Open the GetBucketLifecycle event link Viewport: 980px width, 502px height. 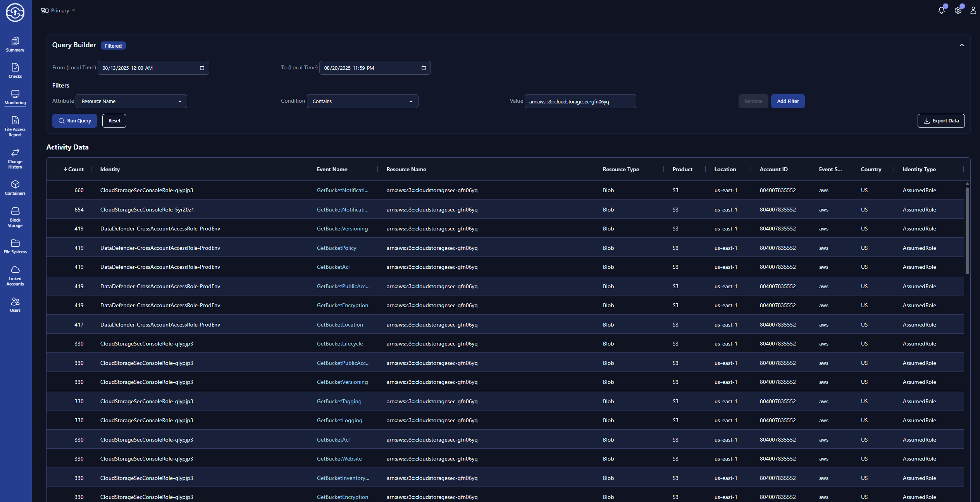(340, 344)
